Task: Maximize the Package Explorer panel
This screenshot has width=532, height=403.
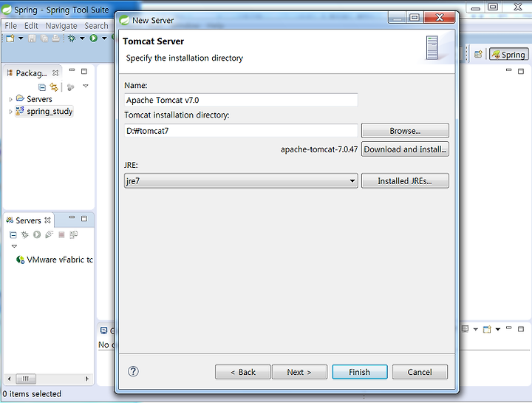Action: pos(84,71)
